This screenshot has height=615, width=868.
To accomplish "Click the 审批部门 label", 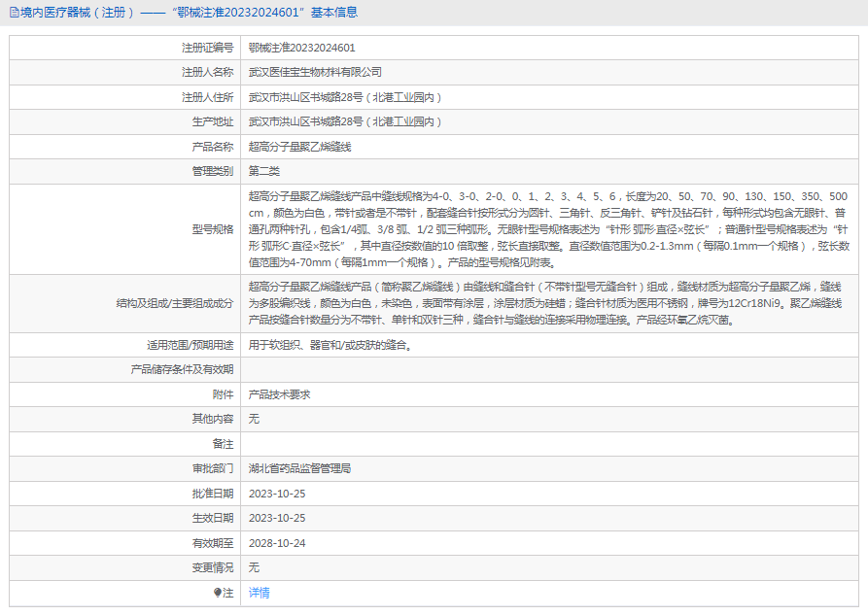I will click(213, 469).
